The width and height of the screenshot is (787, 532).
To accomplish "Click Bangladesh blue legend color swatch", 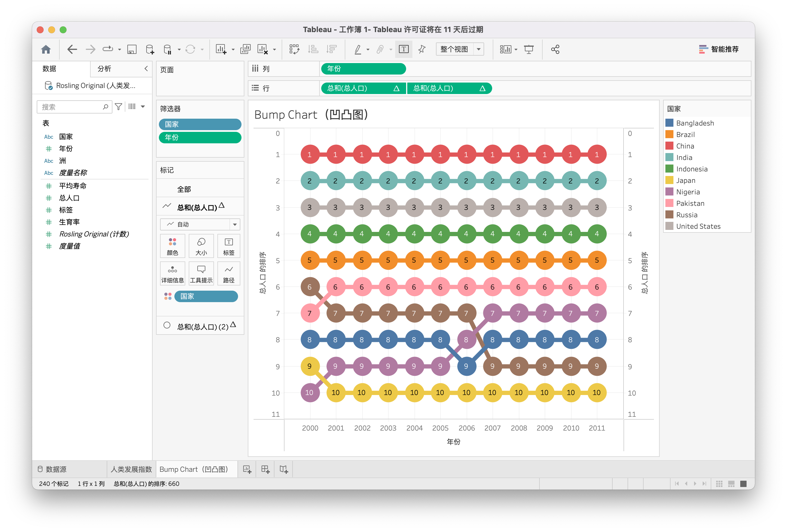I will [x=669, y=123].
